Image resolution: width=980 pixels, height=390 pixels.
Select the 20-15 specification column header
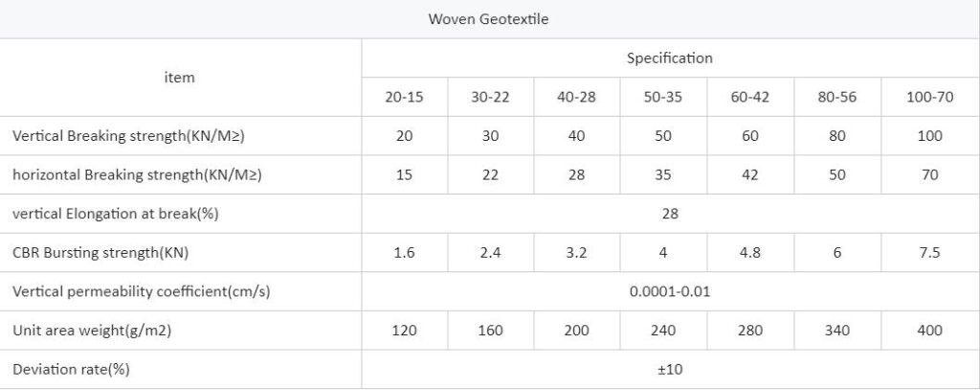click(404, 97)
